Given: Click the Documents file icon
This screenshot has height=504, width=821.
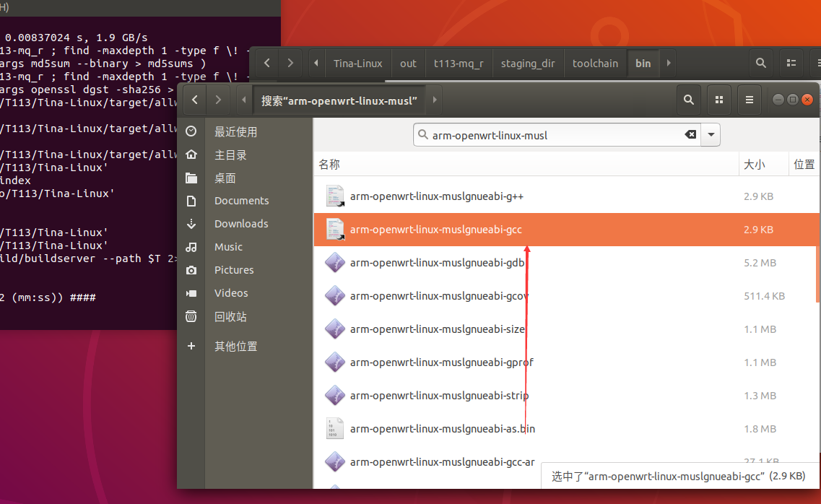Looking at the screenshot, I should [191, 201].
